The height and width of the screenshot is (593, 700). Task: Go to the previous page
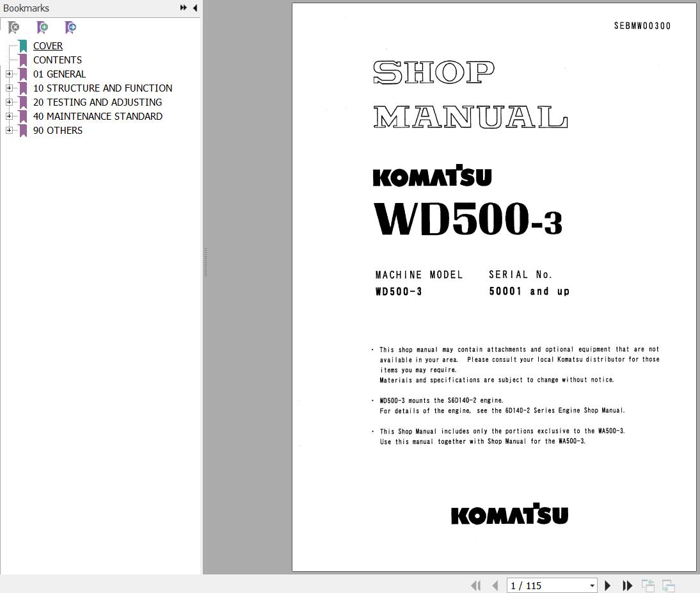(x=495, y=585)
